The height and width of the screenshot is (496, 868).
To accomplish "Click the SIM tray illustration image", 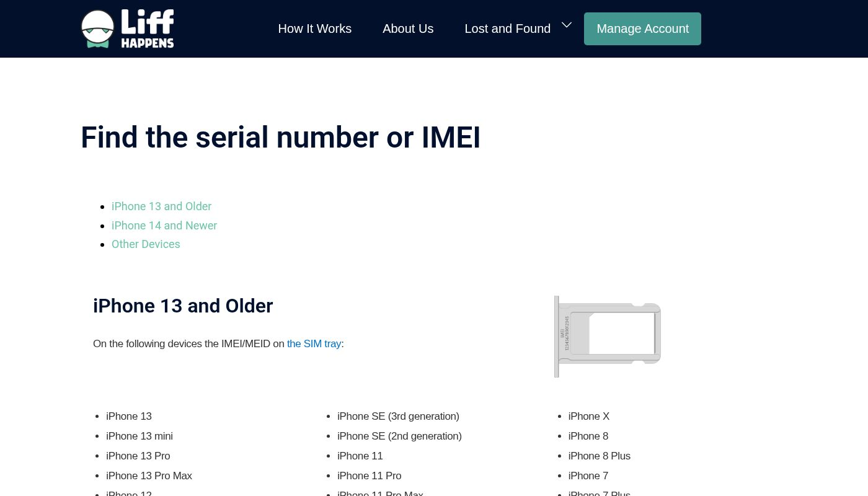I will pos(608,336).
